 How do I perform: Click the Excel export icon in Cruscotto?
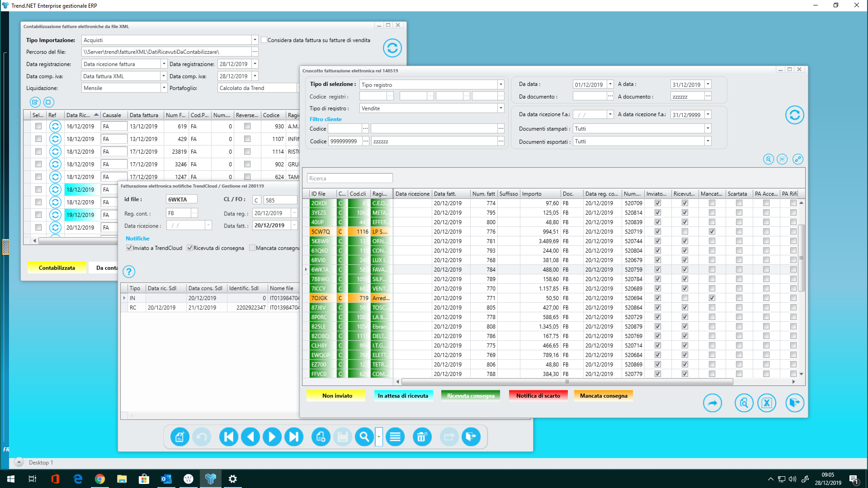pyautogui.click(x=767, y=403)
